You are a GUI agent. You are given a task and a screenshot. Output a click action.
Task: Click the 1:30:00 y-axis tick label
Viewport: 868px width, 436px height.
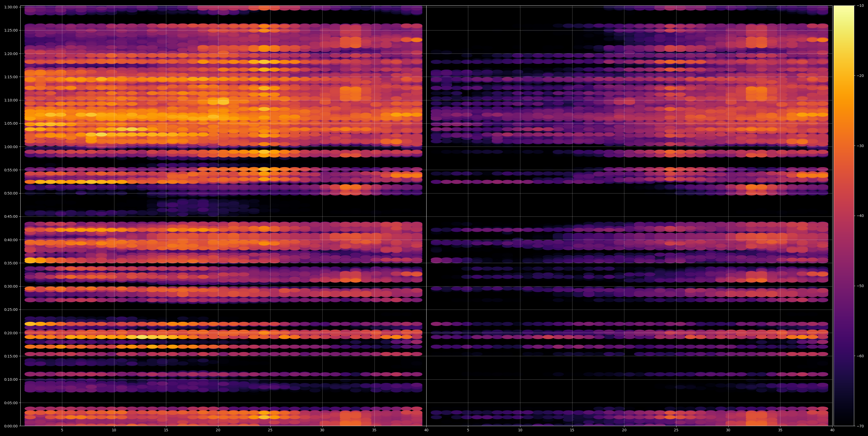coord(11,7)
